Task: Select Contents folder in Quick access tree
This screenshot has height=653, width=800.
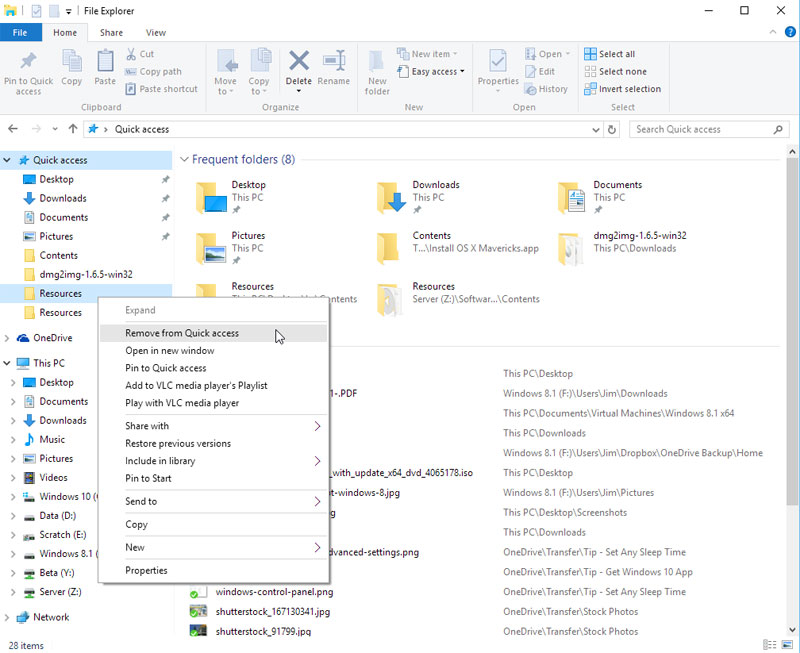Action: tap(58, 256)
